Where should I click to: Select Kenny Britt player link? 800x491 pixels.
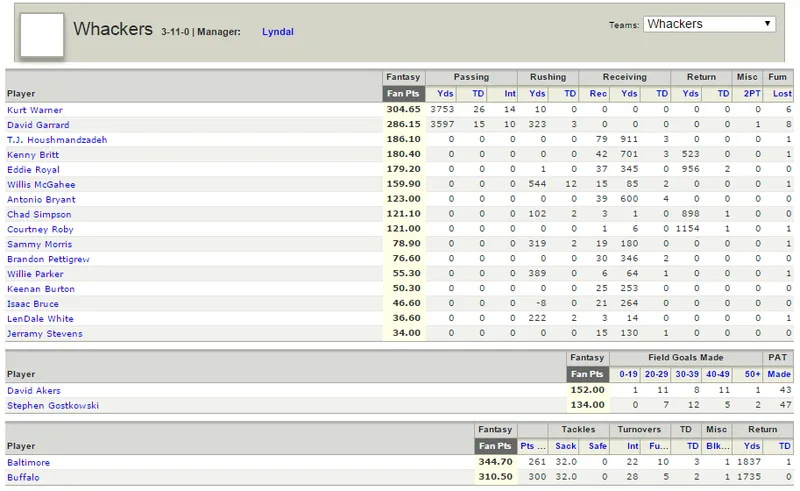tap(33, 154)
